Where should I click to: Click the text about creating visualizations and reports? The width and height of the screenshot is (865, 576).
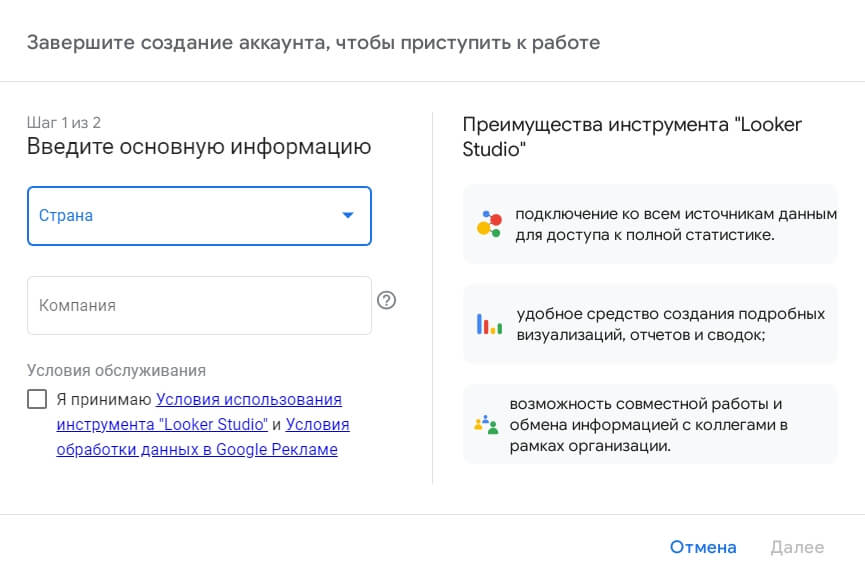tap(671, 324)
